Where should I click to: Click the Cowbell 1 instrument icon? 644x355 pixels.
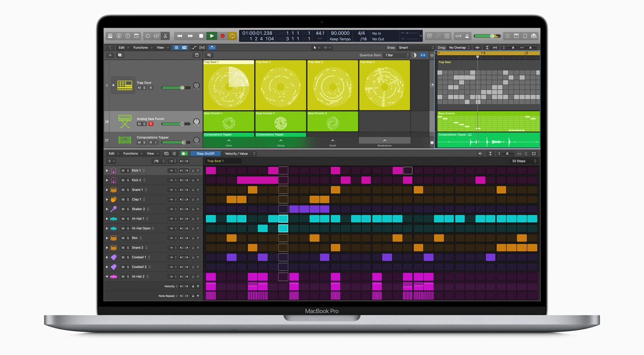(113, 257)
